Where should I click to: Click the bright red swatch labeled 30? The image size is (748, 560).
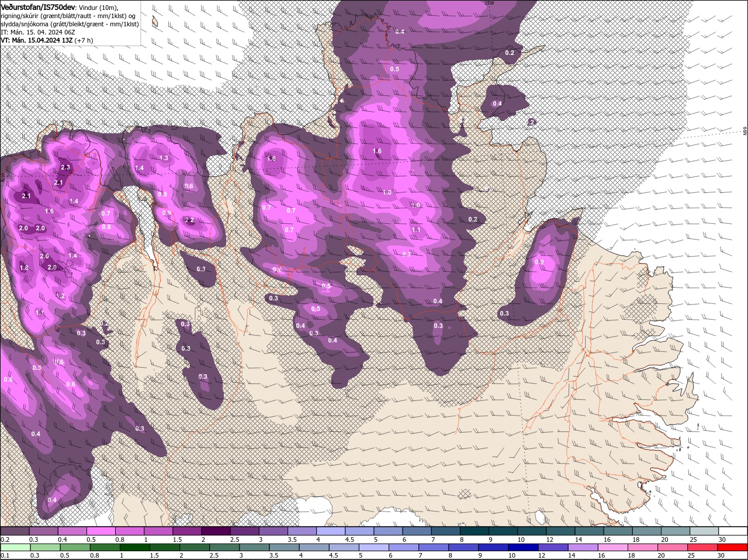[733, 547]
